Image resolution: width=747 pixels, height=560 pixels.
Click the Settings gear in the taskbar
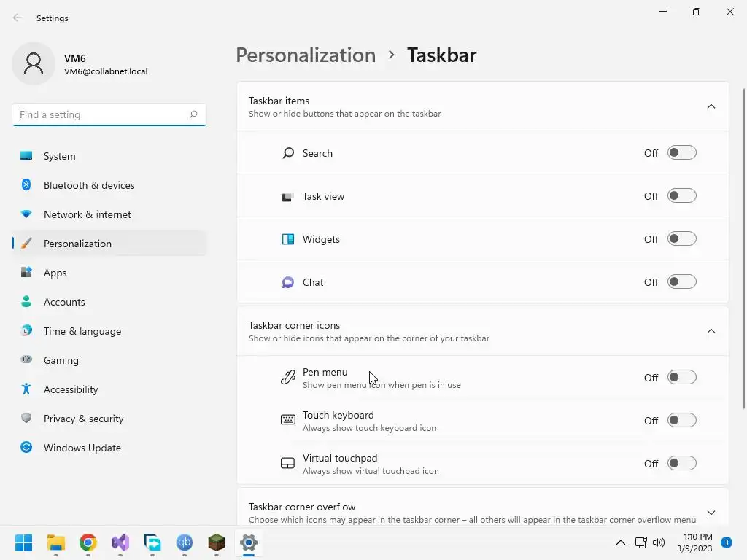tap(249, 542)
